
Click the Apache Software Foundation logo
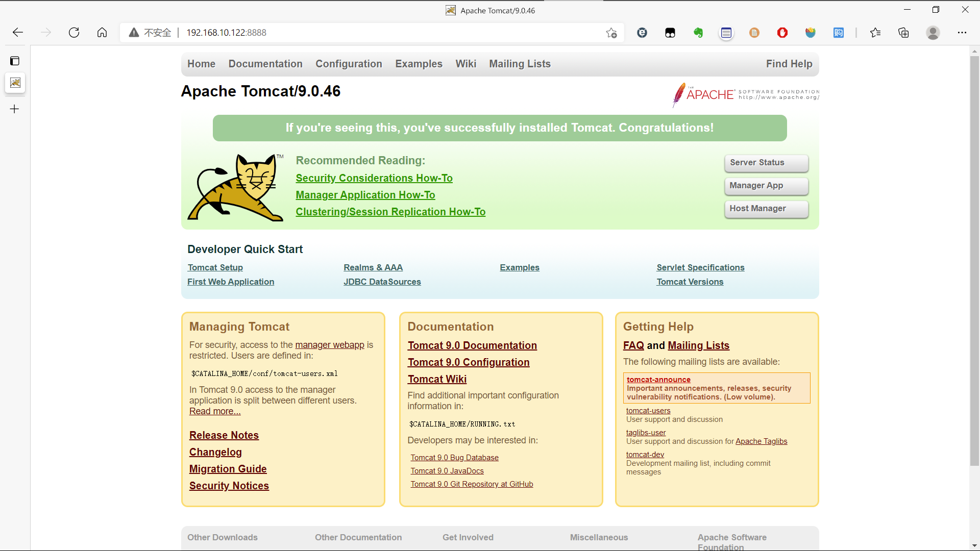click(x=746, y=94)
